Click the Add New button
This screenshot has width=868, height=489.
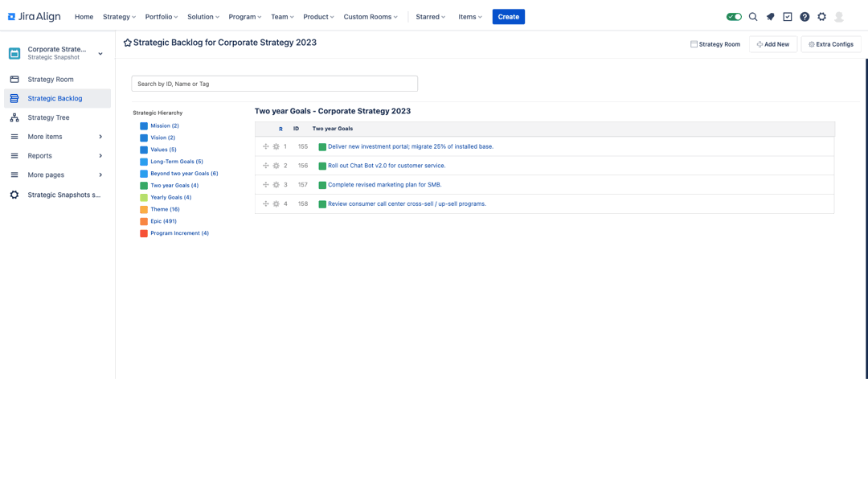tap(772, 44)
